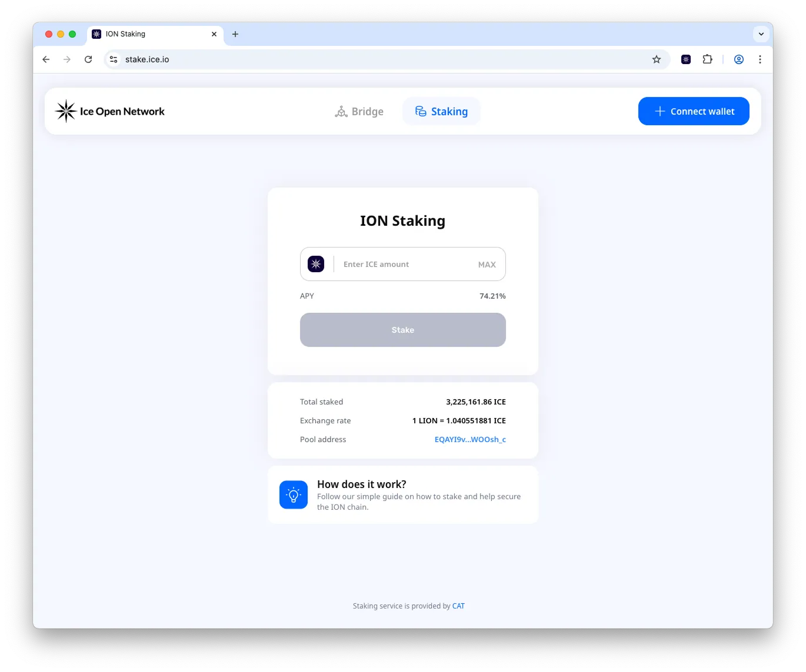
Task: Go forward to the next page
Action: [x=67, y=59]
